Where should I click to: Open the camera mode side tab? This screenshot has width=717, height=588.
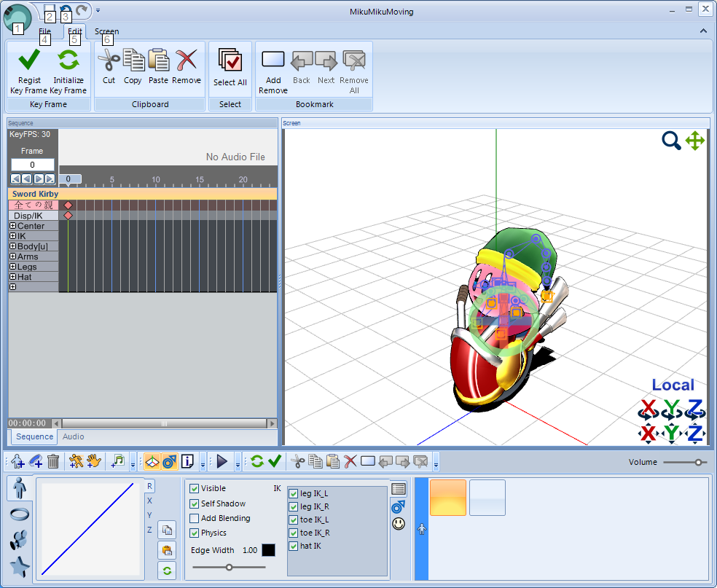pos(19,540)
